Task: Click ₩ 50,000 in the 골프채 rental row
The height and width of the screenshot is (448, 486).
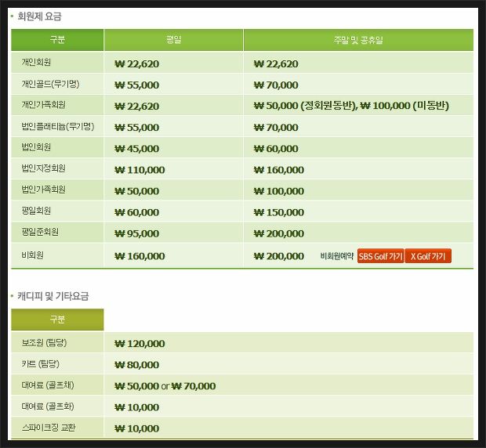Action: click(x=136, y=386)
